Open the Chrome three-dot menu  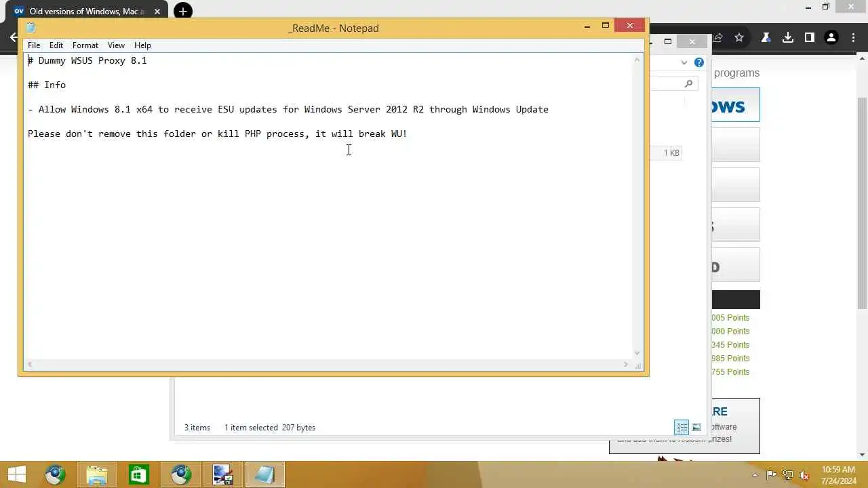(x=853, y=38)
